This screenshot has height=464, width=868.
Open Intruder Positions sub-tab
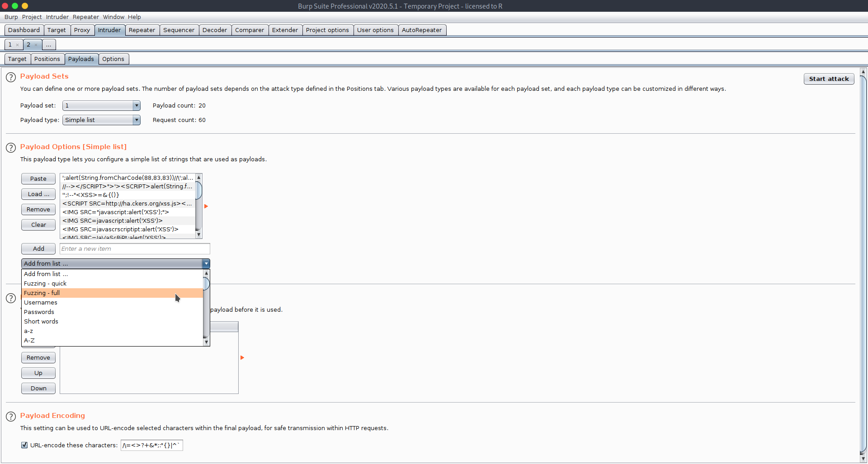pyautogui.click(x=47, y=59)
